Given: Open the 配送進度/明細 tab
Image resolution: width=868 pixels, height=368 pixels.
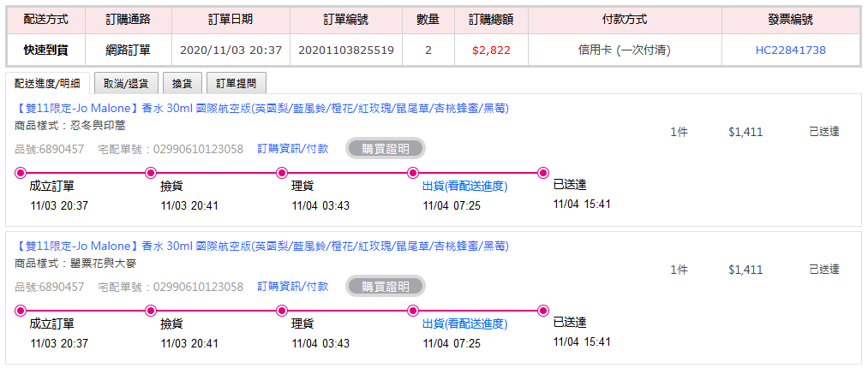Looking at the screenshot, I should (47, 83).
